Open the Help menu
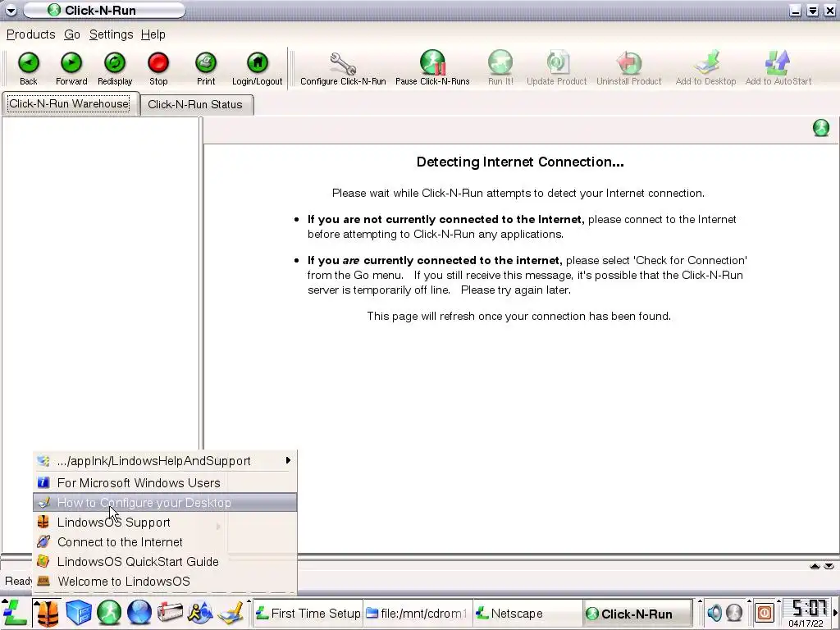Screen dimensions: 840x630 point(153,34)
